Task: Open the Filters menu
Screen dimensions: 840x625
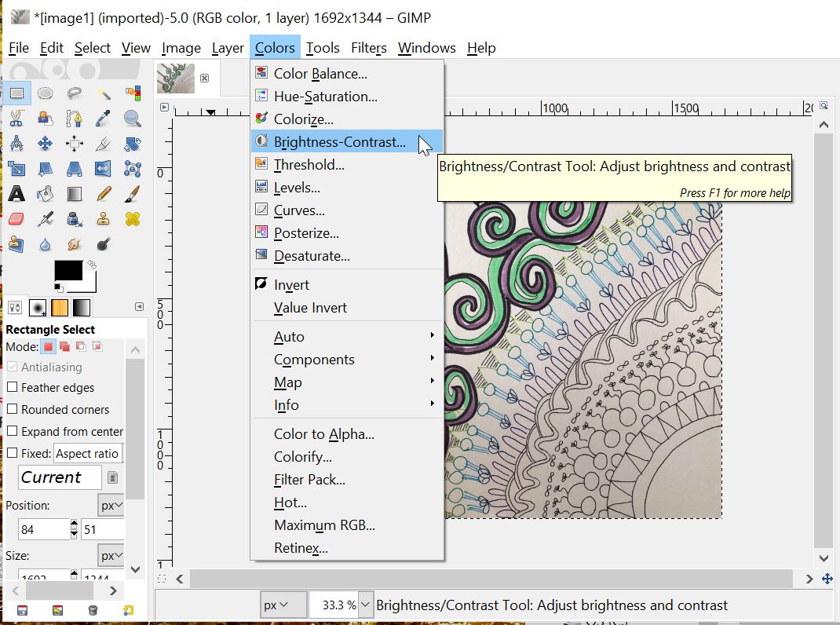Action: [368, 48]
